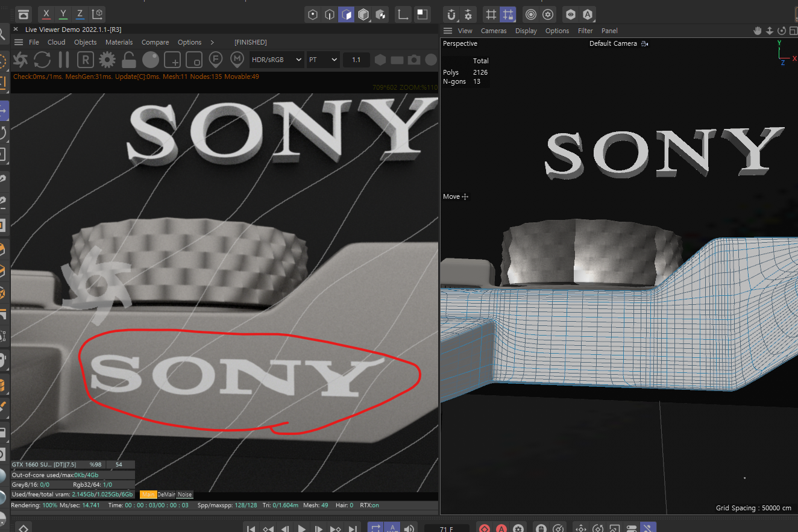Open Octane settings gear icon
The image size is (798, 532).
click(x=107, y=60)
